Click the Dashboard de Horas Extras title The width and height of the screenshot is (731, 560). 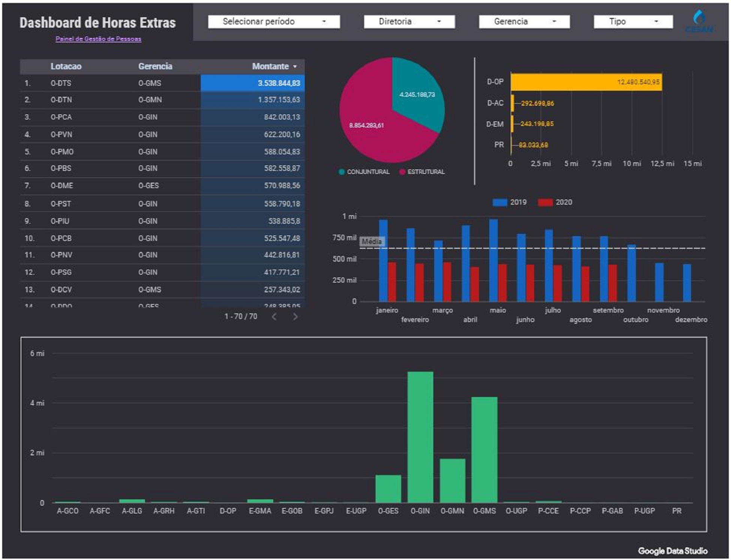99,22
